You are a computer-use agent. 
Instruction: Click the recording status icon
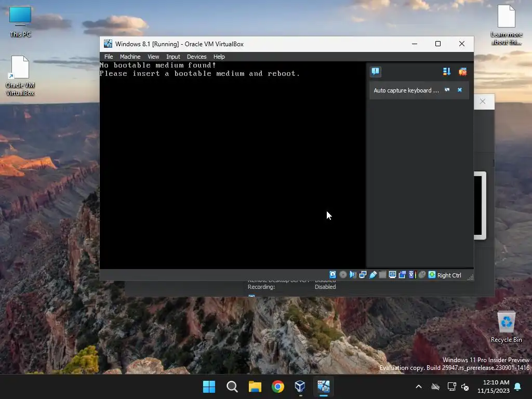click(x=402, y=275)
